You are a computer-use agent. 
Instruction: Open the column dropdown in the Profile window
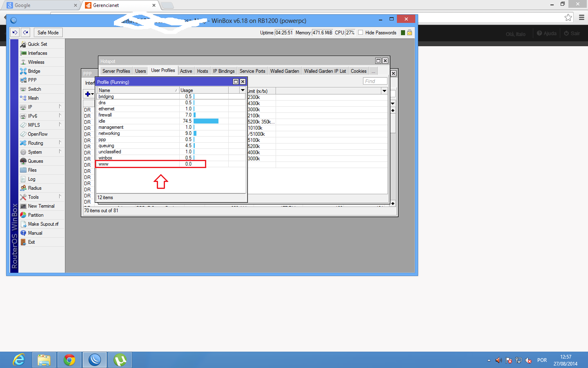click(243, 90)
